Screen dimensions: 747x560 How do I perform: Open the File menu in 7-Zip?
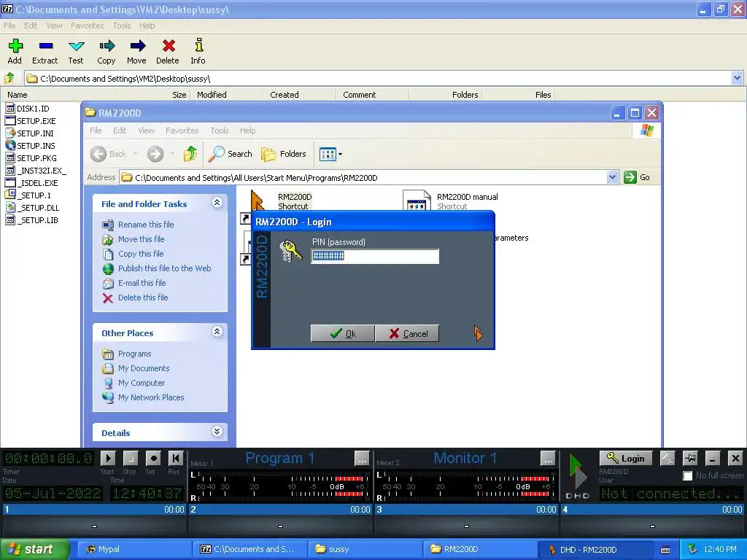9,26
